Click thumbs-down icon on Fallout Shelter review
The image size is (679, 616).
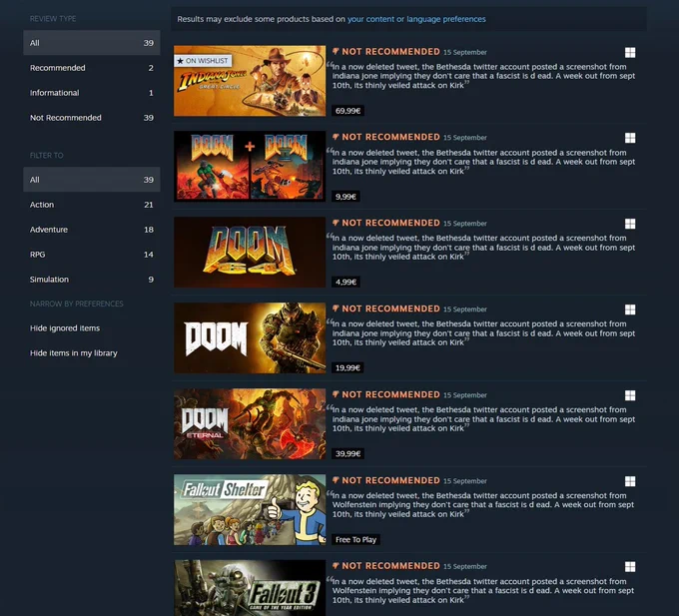(336, 480)
